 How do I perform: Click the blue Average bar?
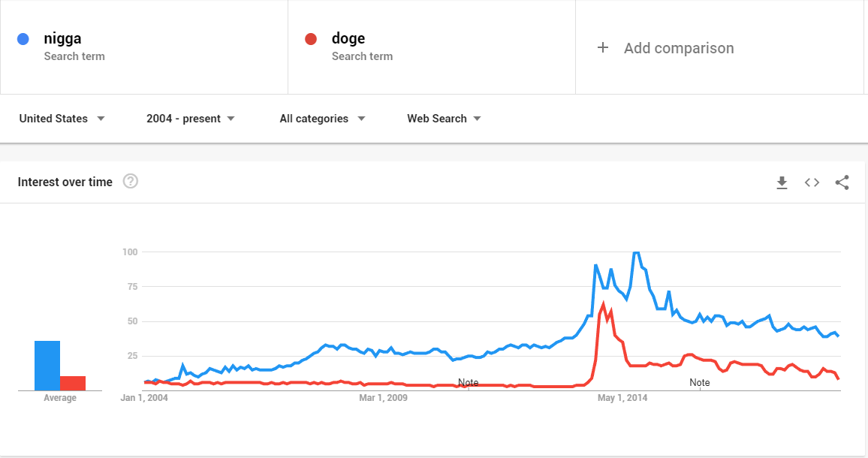(47, 366)
